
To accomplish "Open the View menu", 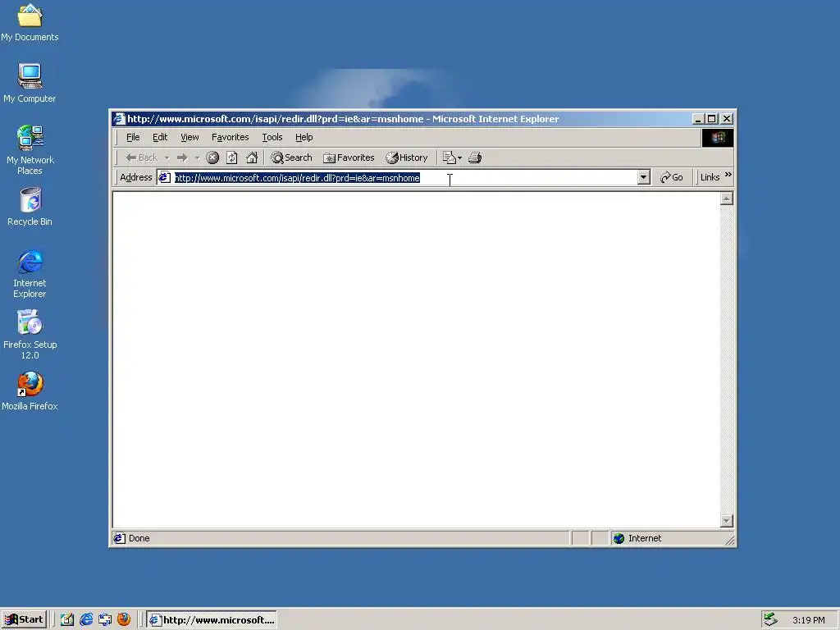I will click(189, 137).
